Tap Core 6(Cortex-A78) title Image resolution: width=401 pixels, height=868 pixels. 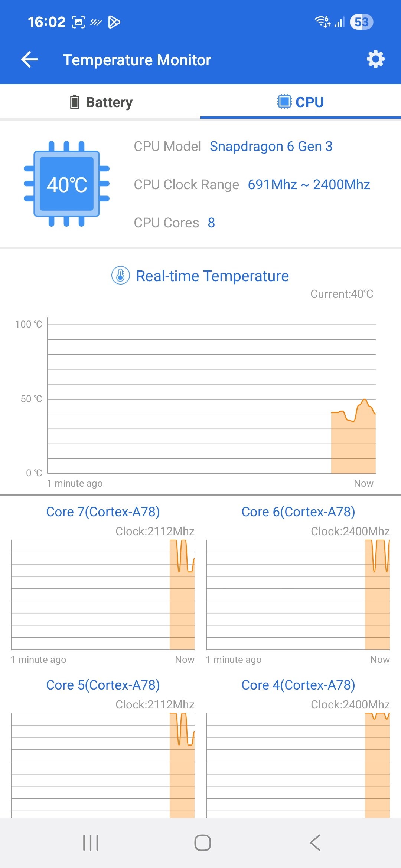298,512
